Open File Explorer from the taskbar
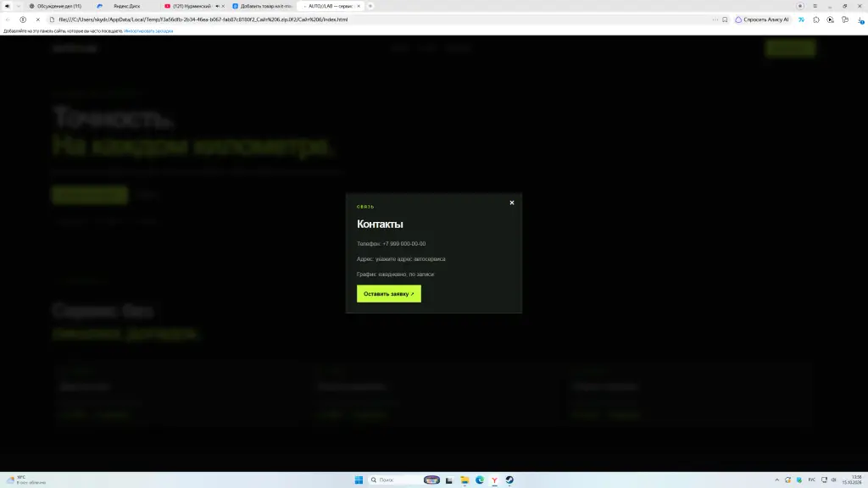 [x=465, y=480]
